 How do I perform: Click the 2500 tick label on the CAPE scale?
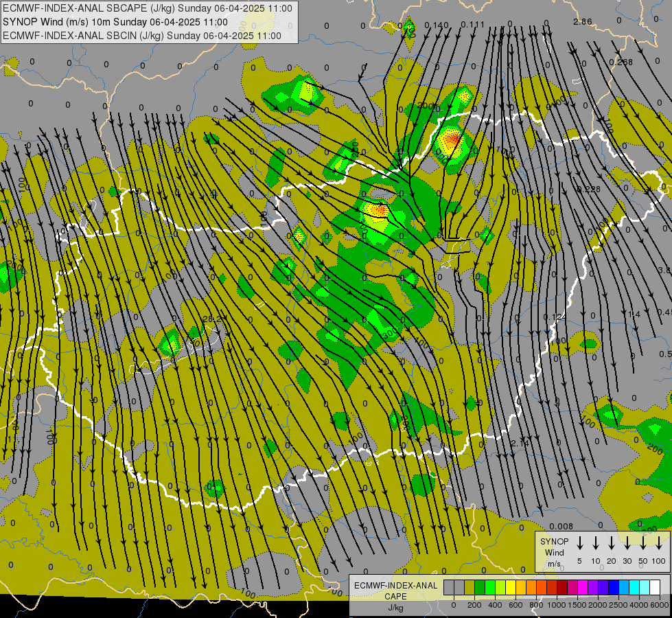tap(618, 605)
